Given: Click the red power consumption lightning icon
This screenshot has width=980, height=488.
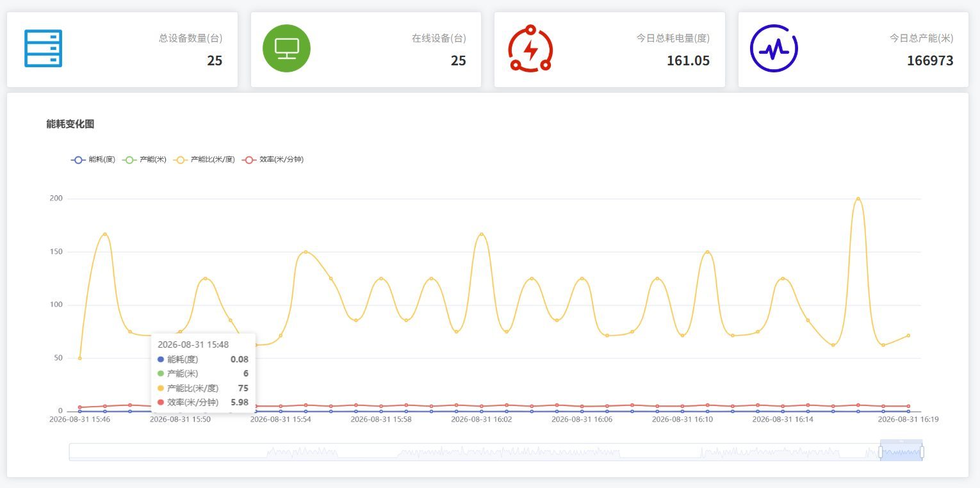Looking at the screenshot, I should pyautogui.click(x=530, y=48).
